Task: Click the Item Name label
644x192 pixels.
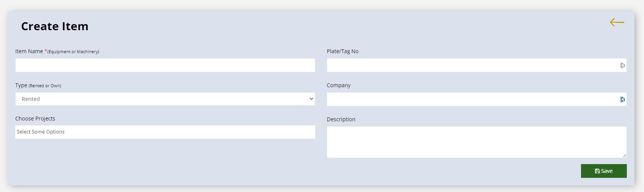Action: 29,51
